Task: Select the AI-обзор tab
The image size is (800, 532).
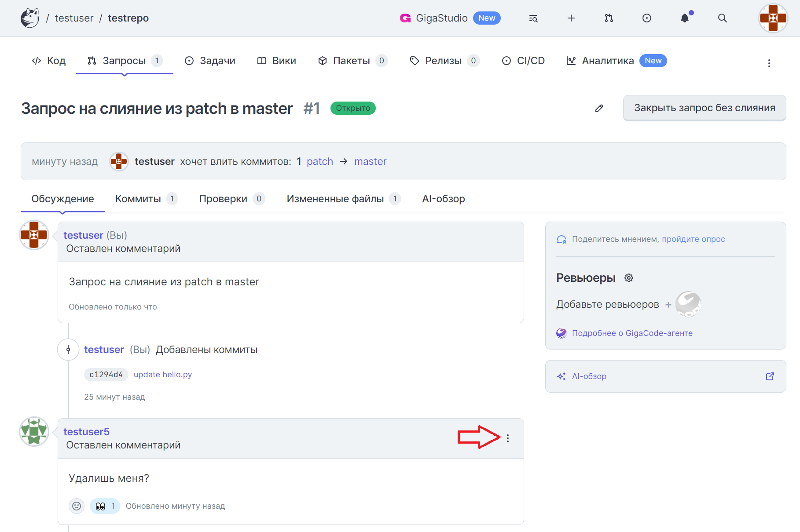Action: click(x=444, y=199)
